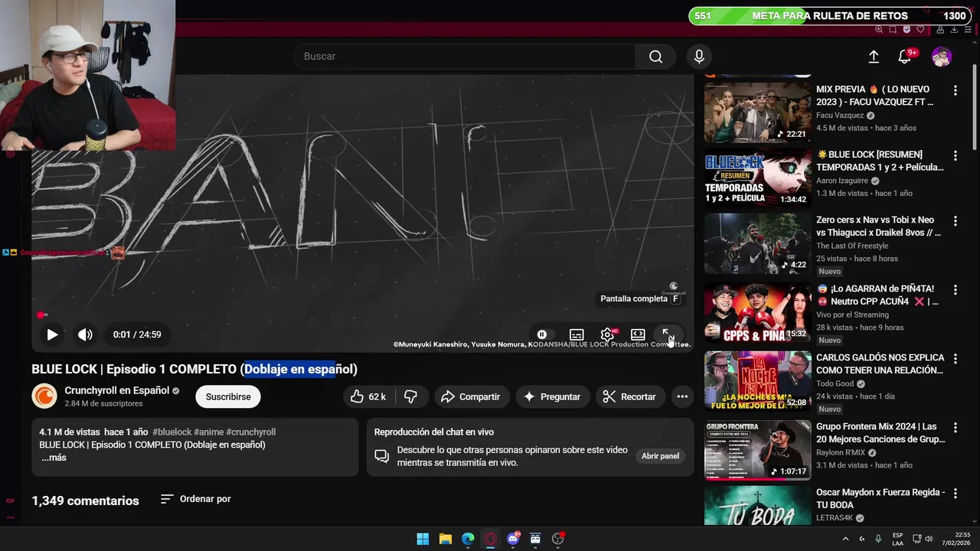Open menu for the MIX PREVIA video
The image size is (980, 551).
point(955,90)
